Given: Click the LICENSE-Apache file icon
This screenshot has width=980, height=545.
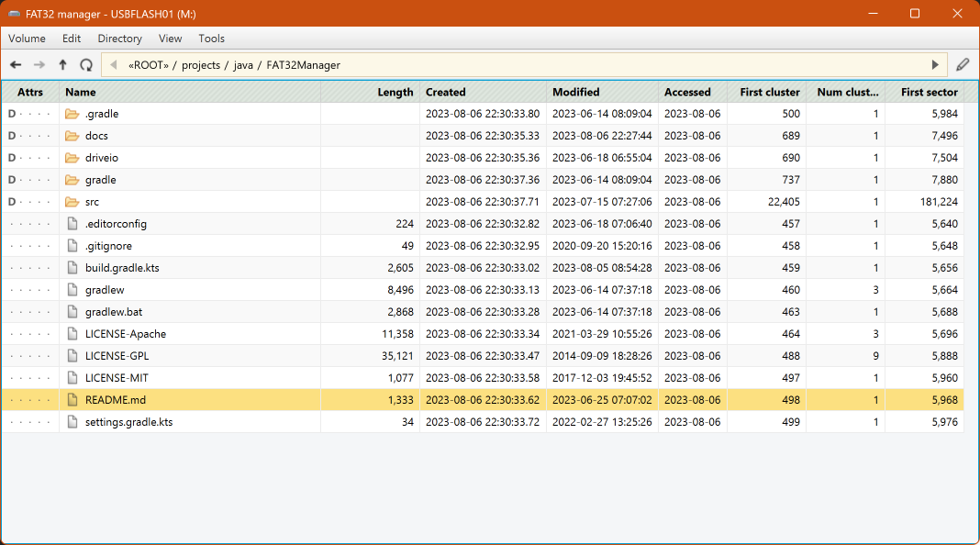Looking at the screenshot, I should [x=72, y=334].
